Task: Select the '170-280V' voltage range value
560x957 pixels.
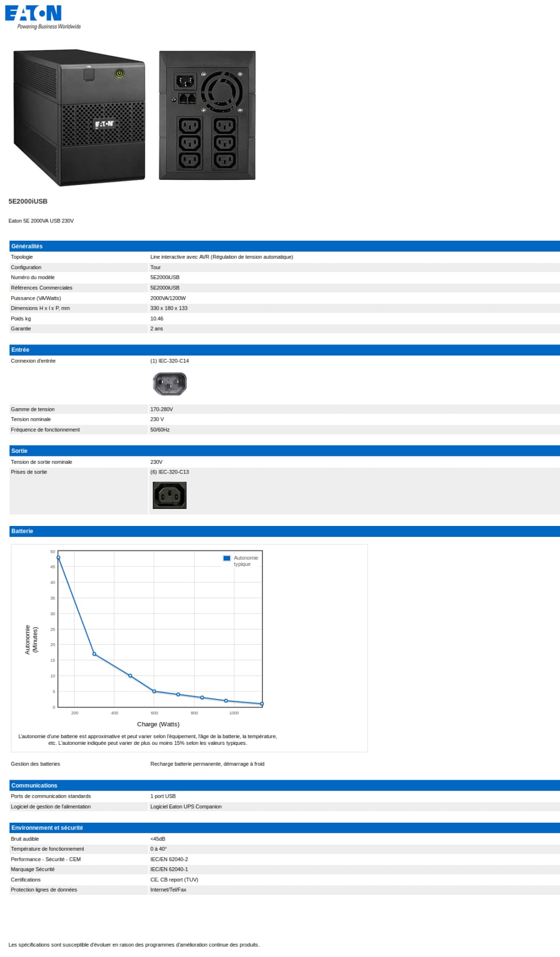Action: tap(162, 409)
